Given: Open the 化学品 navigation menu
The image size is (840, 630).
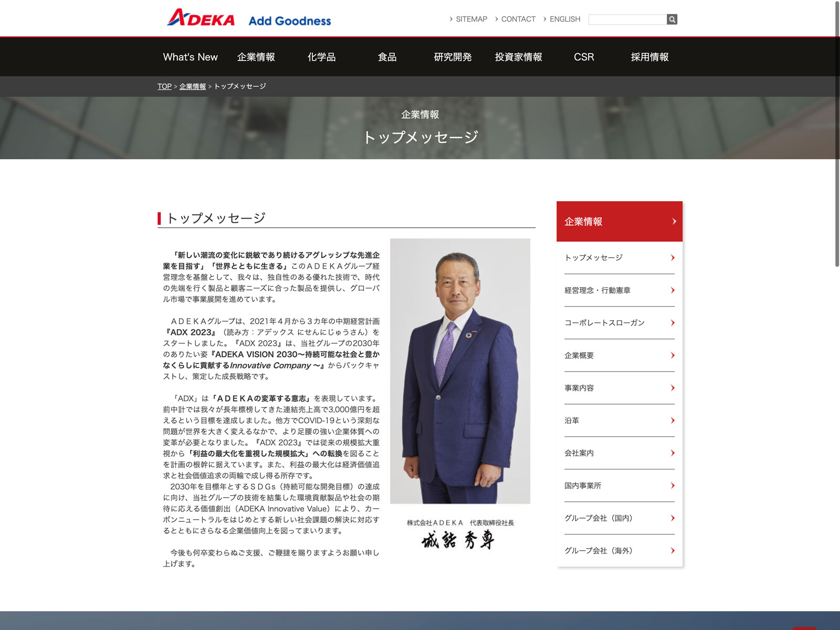Looking at the screenshot, I should 321,57.
